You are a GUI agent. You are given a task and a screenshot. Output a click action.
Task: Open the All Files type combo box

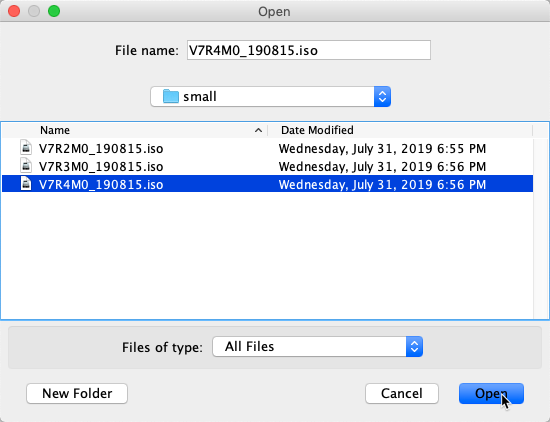(x=317, y=347)
